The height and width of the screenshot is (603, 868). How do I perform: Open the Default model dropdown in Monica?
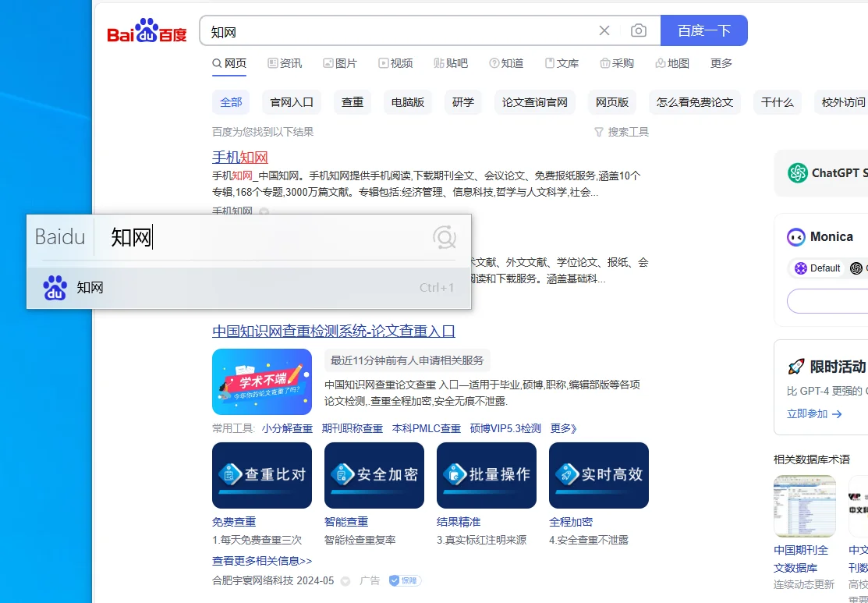(817, 268)
